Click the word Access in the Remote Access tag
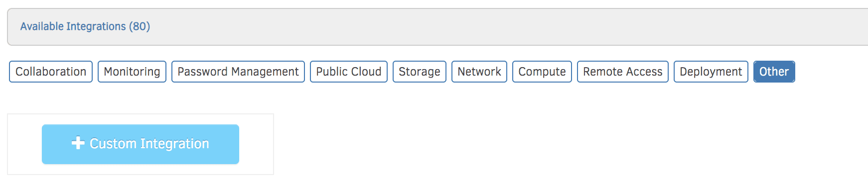Image resolution: width=868 pixels, height=183 pixels. (645, 72)
